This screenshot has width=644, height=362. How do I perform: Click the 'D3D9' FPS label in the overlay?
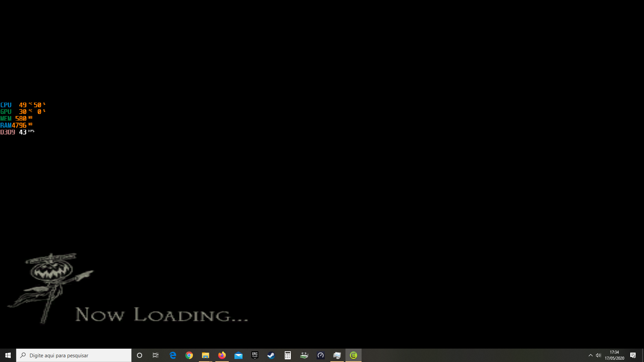click(x=8, y=132)
